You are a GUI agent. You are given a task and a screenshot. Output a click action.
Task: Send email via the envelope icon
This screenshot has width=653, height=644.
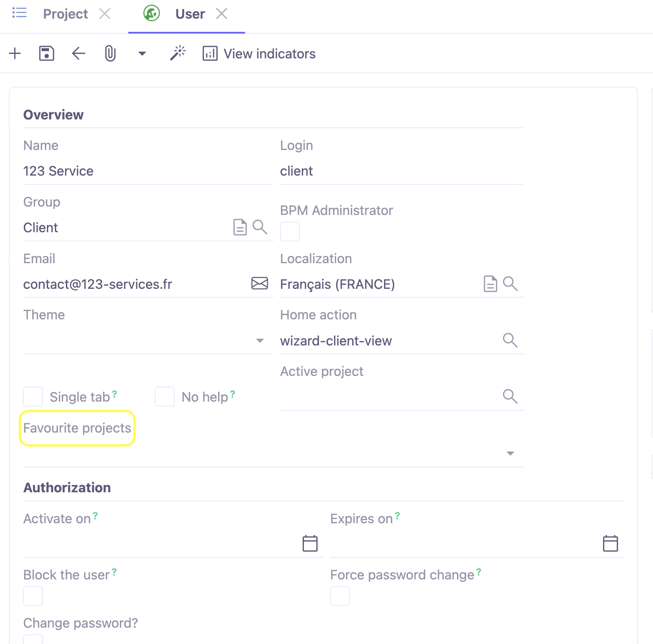[x=260, y=284]
